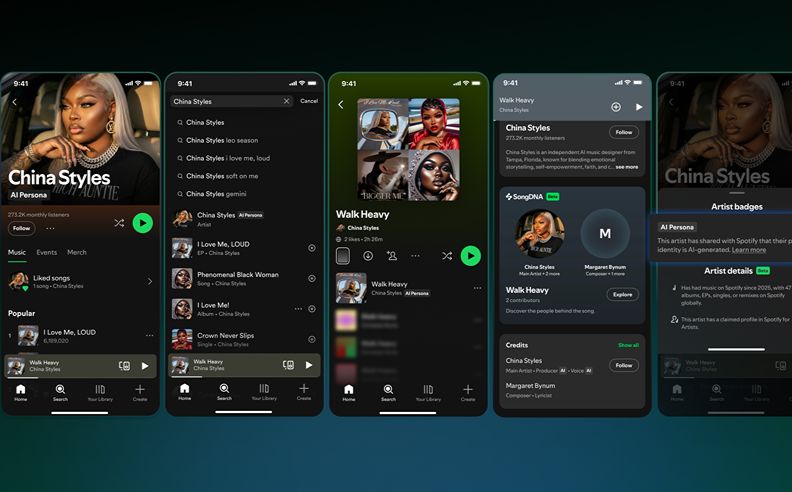Open the Liked songs thumbnail

point(19,281)
